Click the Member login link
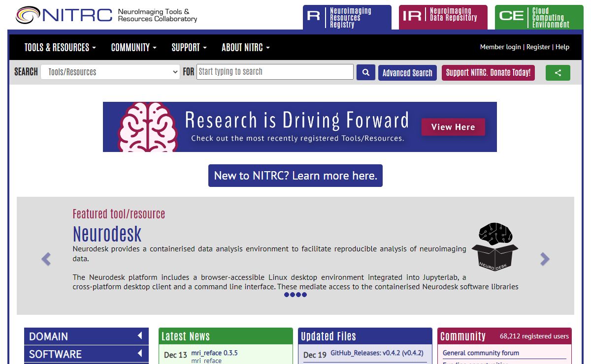Screen dimensions: 591x364 (500, 47)
